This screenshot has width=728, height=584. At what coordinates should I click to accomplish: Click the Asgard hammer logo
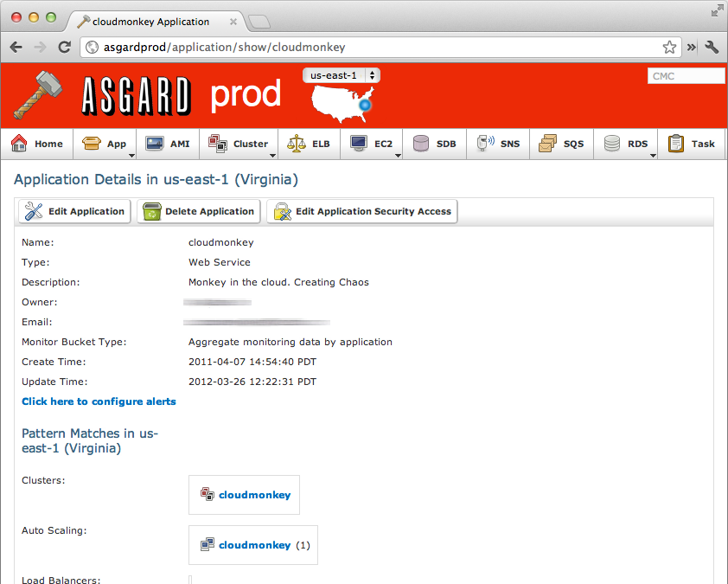(38, 95)
